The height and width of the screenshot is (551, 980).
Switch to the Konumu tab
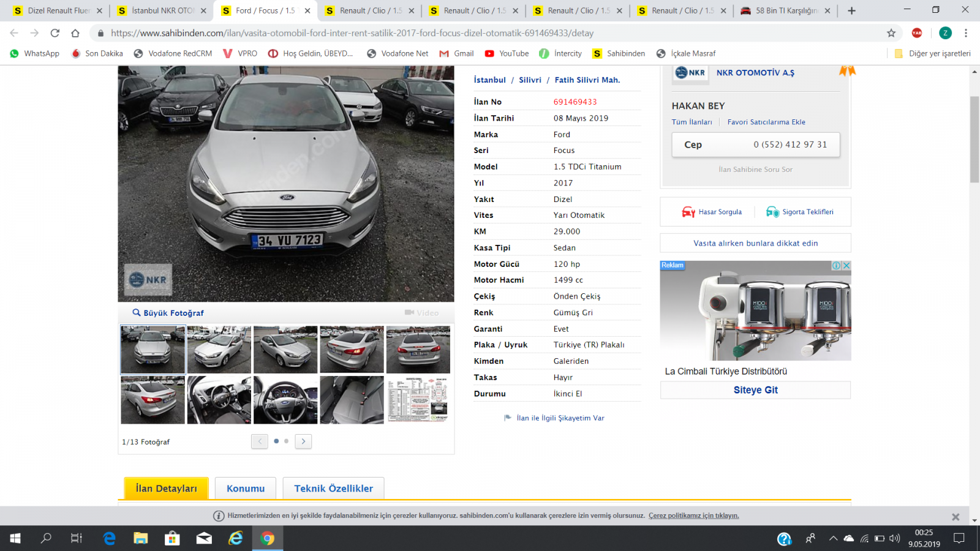(246, 489)
